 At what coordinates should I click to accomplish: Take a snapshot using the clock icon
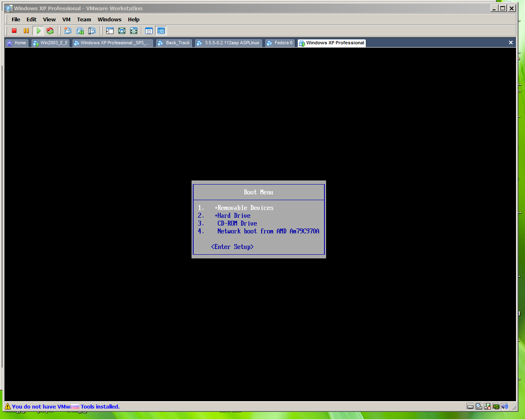click(68, 31)
